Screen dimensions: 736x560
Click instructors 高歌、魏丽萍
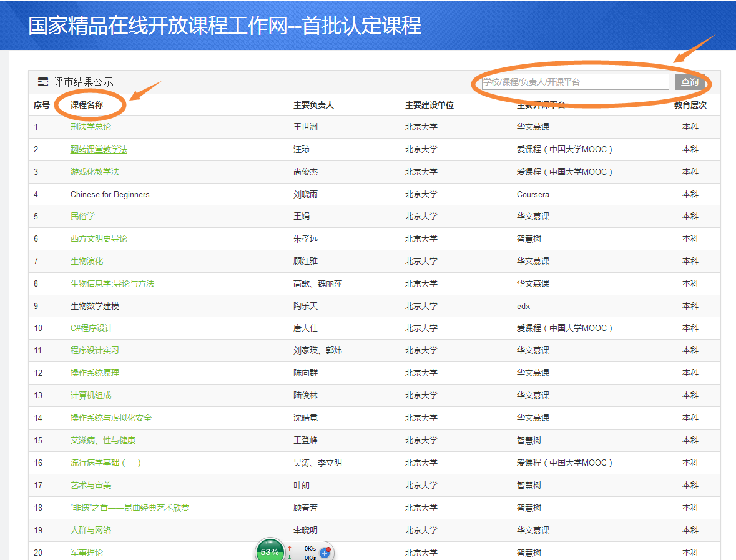click(x=318, y=283)
